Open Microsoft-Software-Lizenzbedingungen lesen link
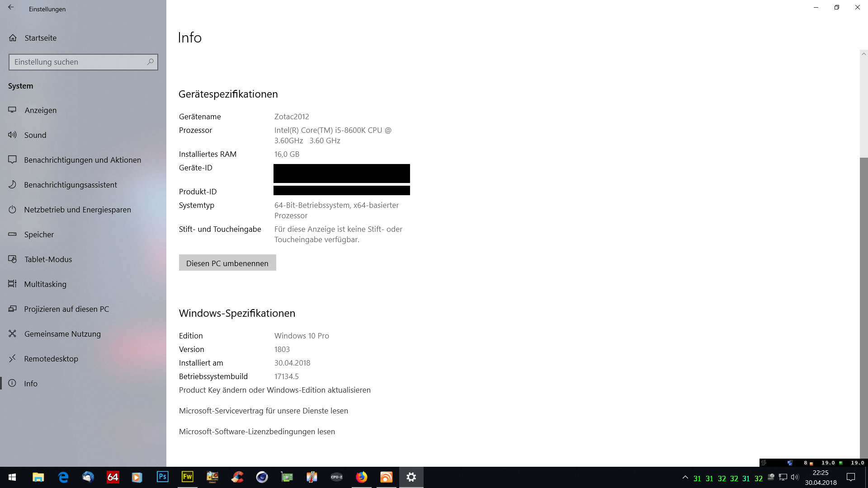The width and height of the screenshot is (868, 488). point(257,432)
